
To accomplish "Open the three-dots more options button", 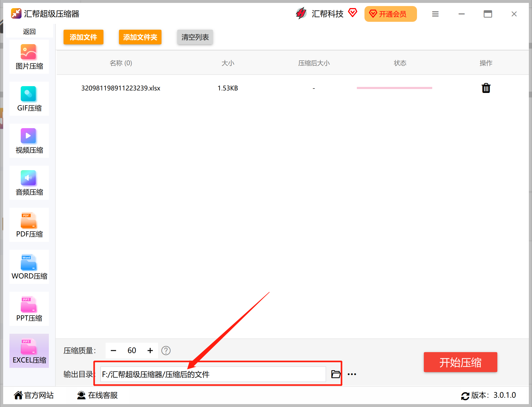I will [352, 374].
